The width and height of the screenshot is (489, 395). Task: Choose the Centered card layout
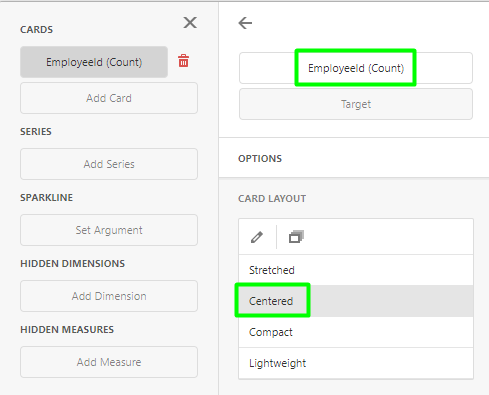(356, 301)
